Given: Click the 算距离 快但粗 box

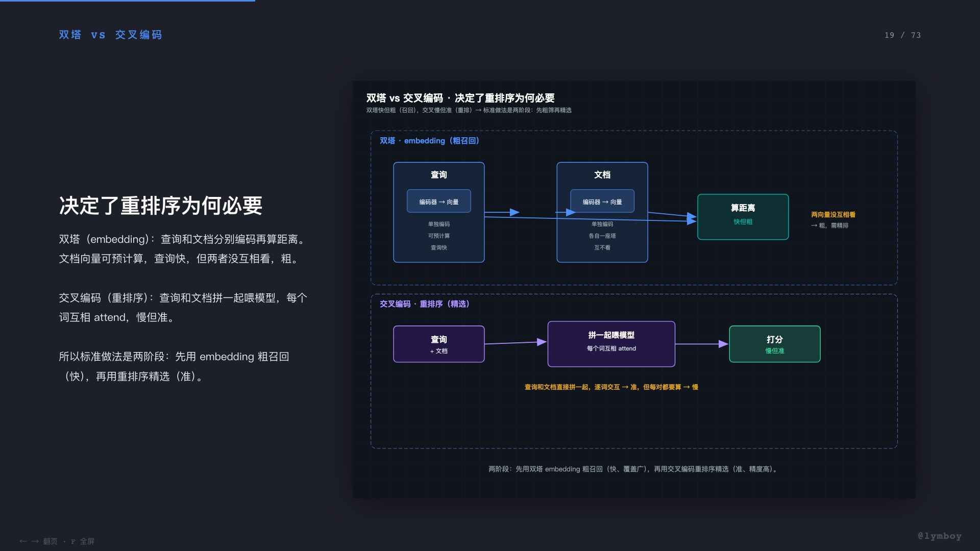Looking at the screenshot, I should pyautogui.click(x=743, y=217).
